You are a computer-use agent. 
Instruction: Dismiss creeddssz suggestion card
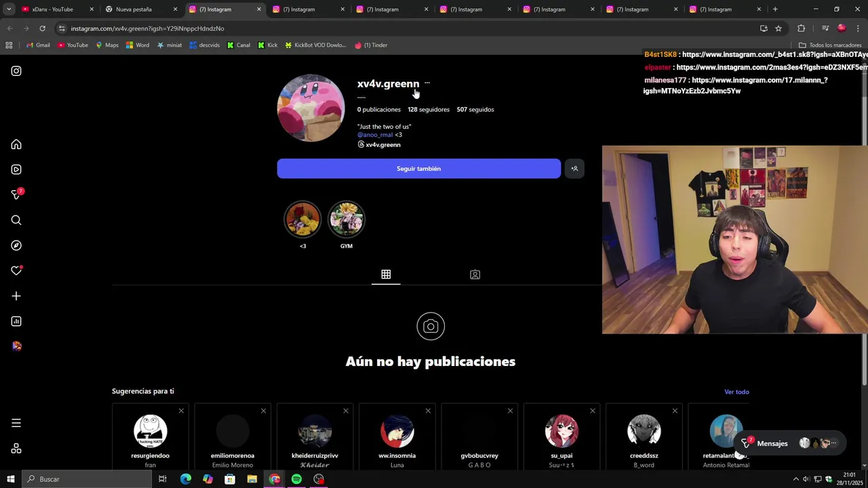click(x=675, y=411)
